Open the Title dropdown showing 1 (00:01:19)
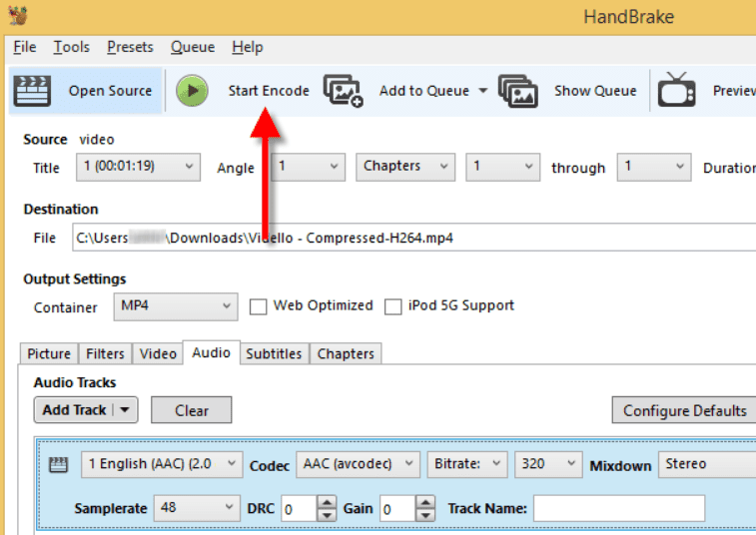The height and width of the screenshot is (535, 756). click(x=138, y=167)
